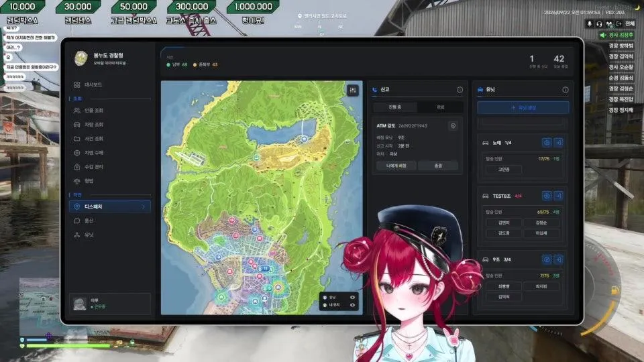Click the join arrow icon for 노예 unit
644x362 pixels.
point(559,142)
